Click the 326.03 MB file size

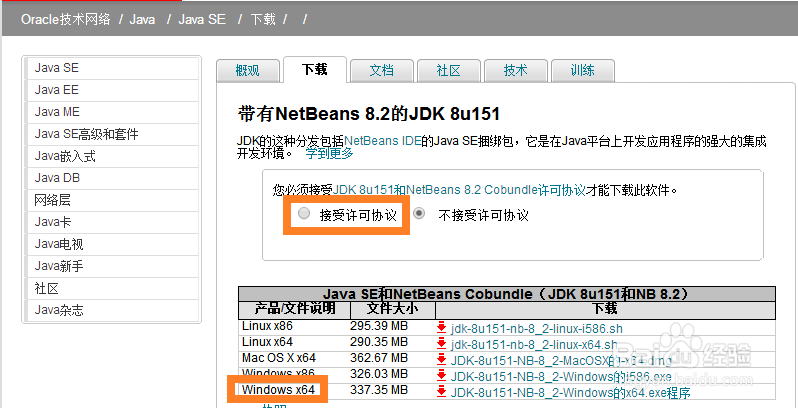click(x=379, y=374)
